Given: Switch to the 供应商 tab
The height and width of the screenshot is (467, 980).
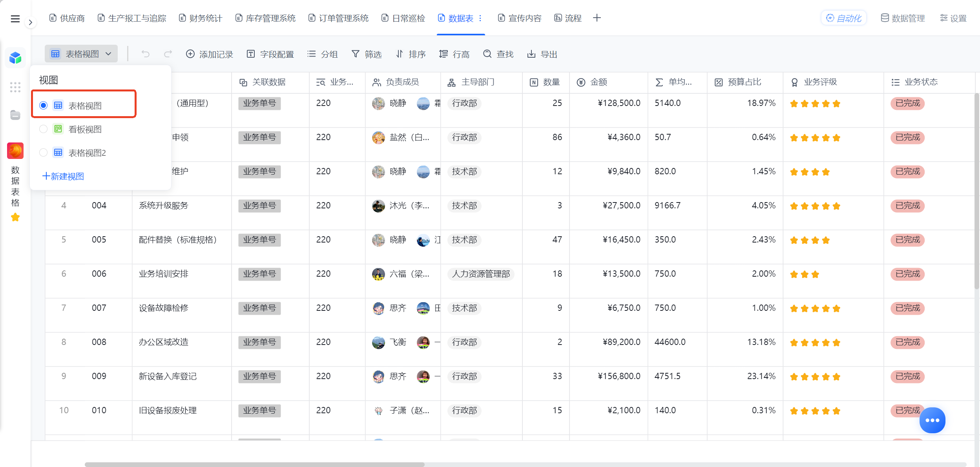Looking at the screenshot, I should coord(67,18).
